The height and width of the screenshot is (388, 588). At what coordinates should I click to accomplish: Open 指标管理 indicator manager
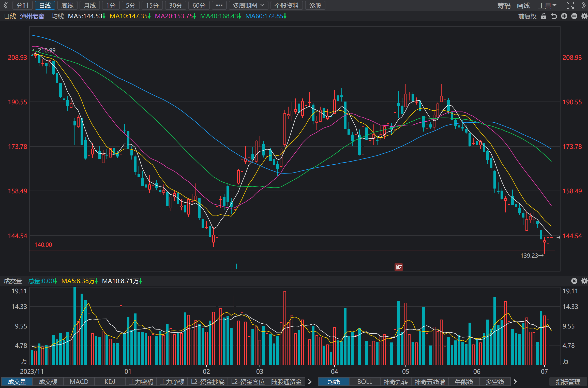(x=568, y=382)
